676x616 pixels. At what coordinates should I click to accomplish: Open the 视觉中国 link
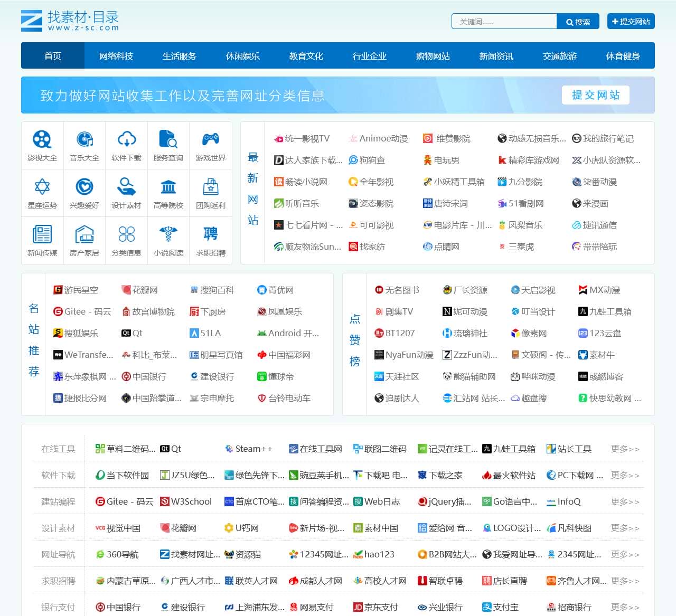click(124, 528)
